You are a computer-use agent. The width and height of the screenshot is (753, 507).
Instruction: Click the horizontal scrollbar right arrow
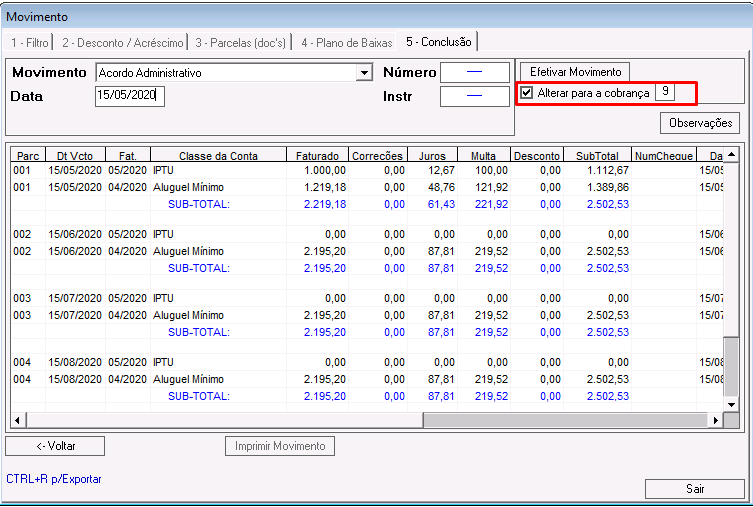(x=716, y=420)
